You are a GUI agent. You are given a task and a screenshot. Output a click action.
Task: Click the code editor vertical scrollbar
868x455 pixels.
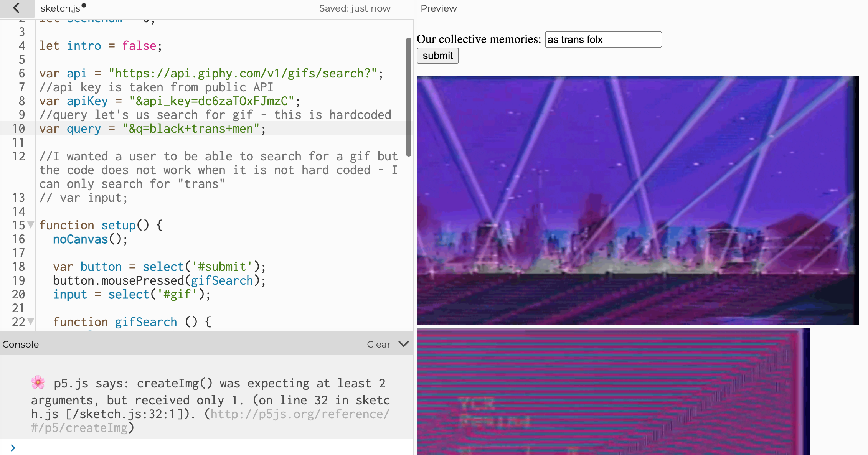tap(409, 97)
